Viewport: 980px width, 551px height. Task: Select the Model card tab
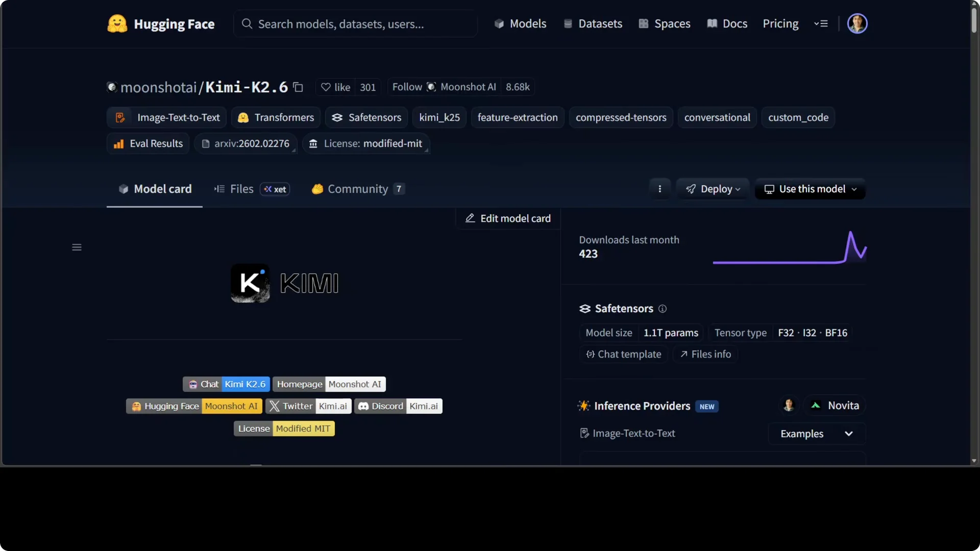pyautogui.click(x=155, y=189)
